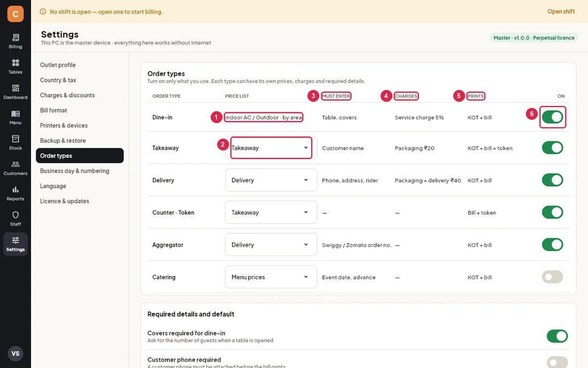
Task: Switch off the Aggregator order type
Action: [x=552, y=244]
